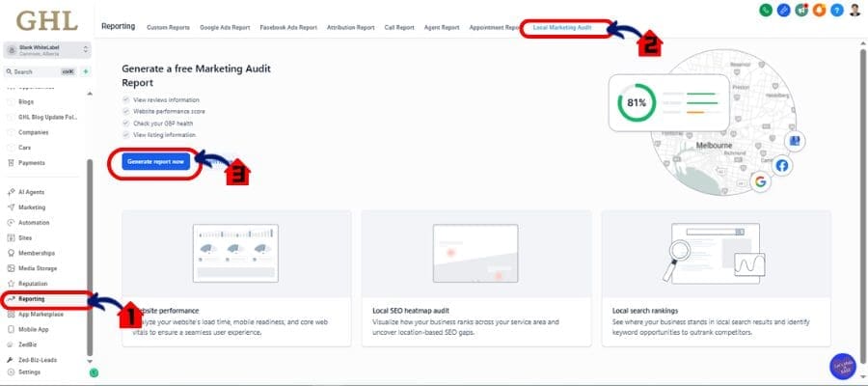
Task: Click the Reporting page title
Action: pos(119,26)
